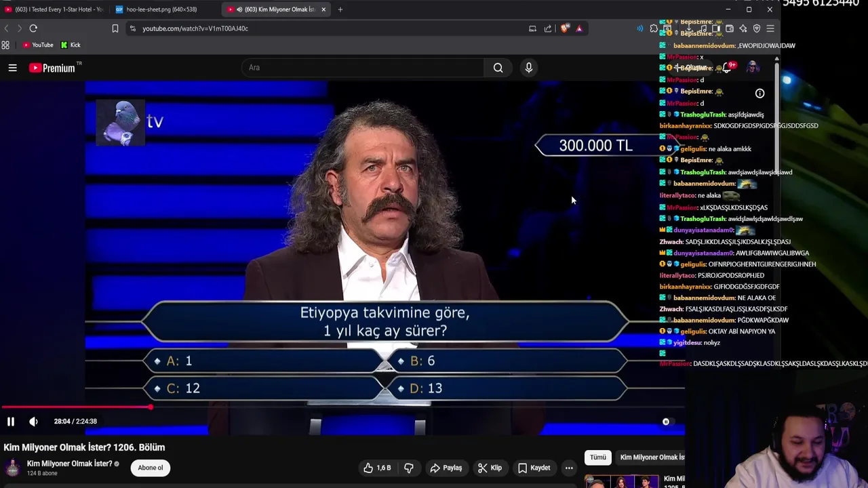Image resolution: width=868 pixels, height=488 pixels.
Task: Reload the page with the refresh icon
Action: pos(33,28)
